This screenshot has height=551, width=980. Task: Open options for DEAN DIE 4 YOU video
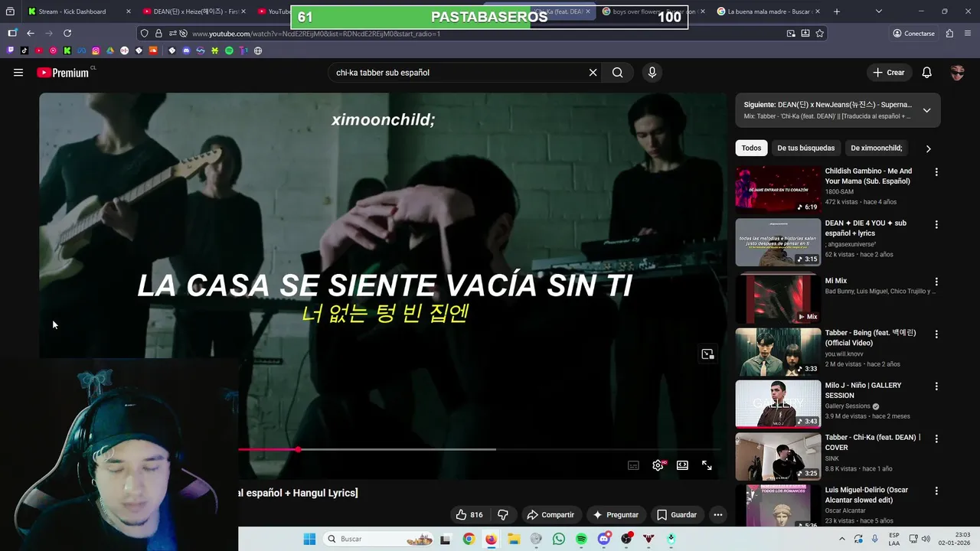[x=936, y=225]
